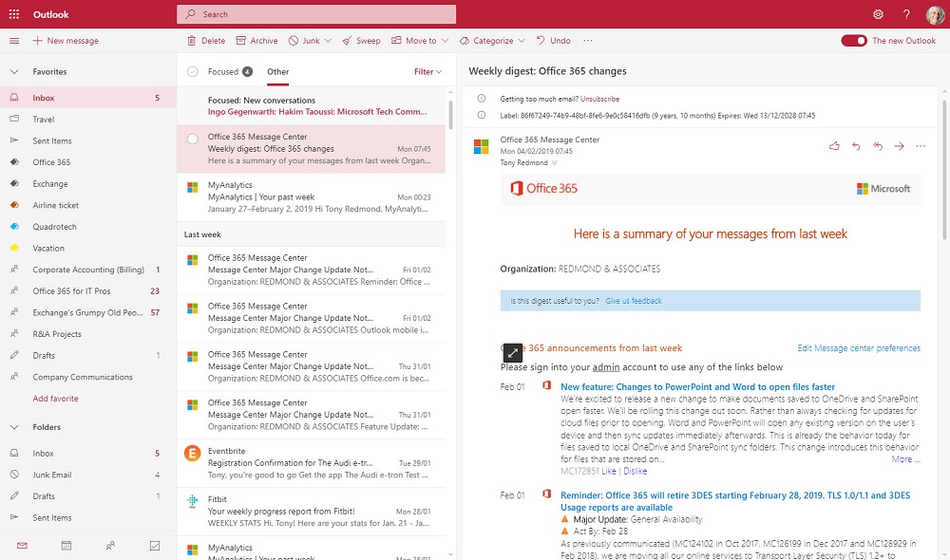Click the Eventbrite sender avatar
Viewport: 950px width, 560px height.
192,452
